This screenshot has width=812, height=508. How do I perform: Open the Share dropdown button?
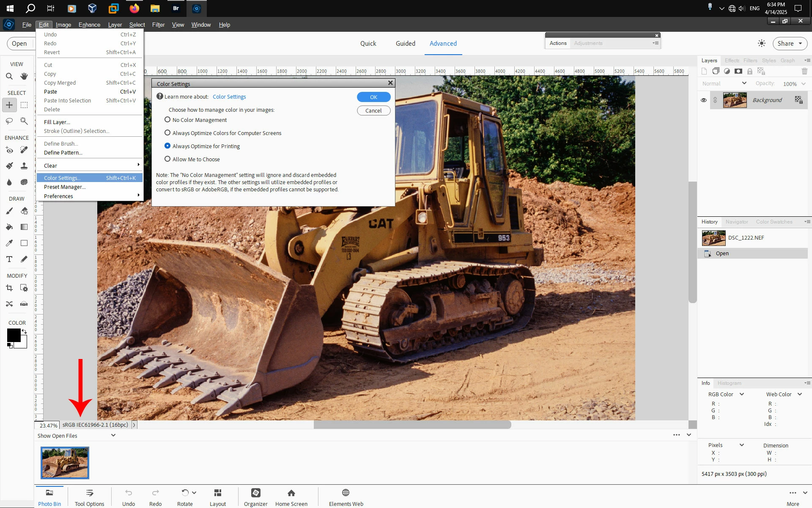tap(790, 44)
